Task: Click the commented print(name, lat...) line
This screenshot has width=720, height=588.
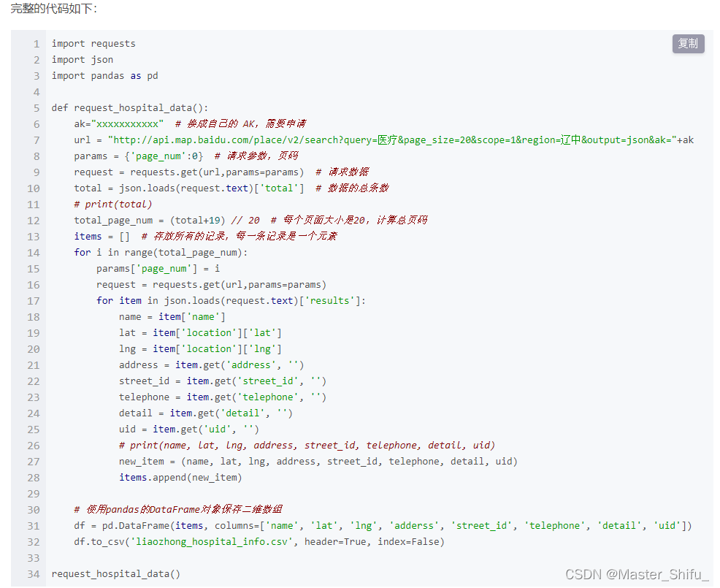Action: [307, 446]
